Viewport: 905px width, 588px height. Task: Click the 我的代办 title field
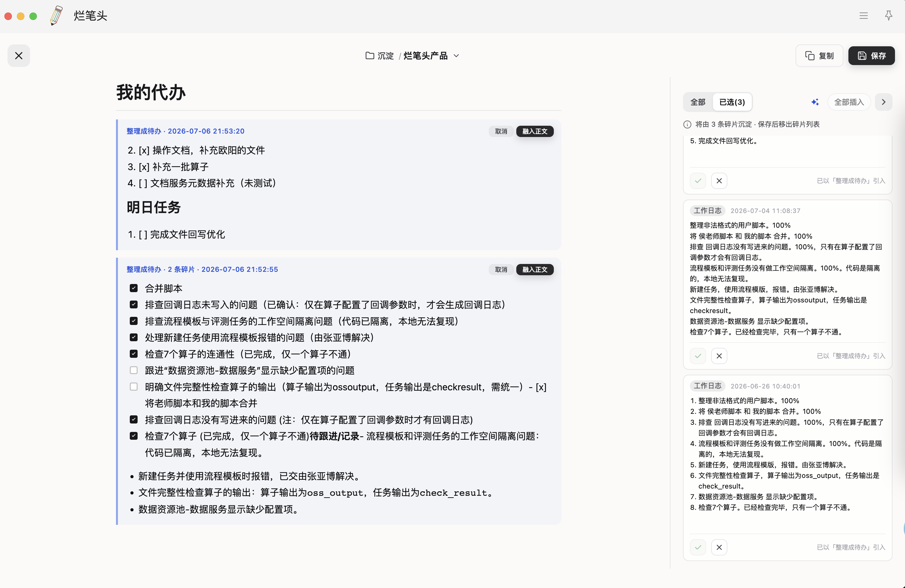(x=338, y=92)
